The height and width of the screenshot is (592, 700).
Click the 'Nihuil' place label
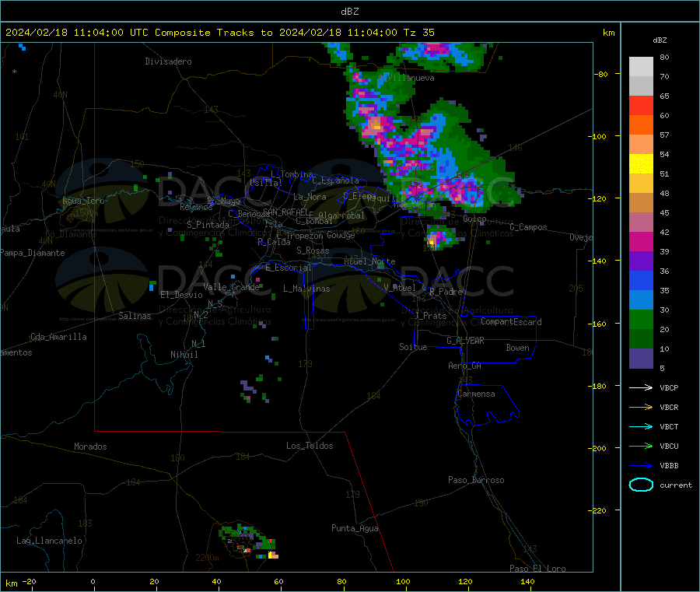point(184,355)
